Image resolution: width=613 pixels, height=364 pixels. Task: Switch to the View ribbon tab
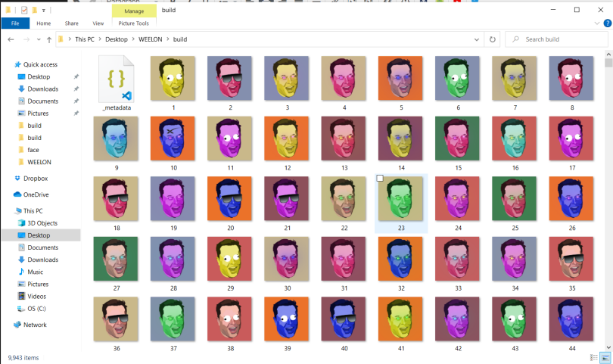coord(98,23)
